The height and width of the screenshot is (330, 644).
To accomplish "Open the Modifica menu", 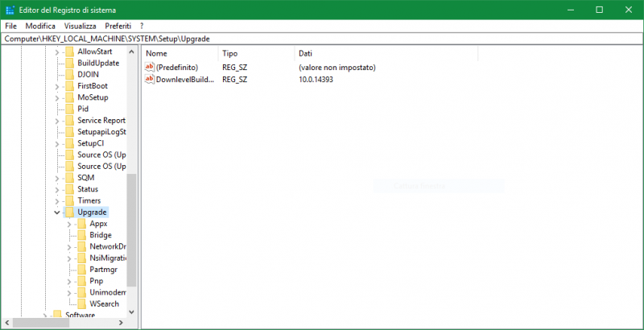I will tap(40, 26).
